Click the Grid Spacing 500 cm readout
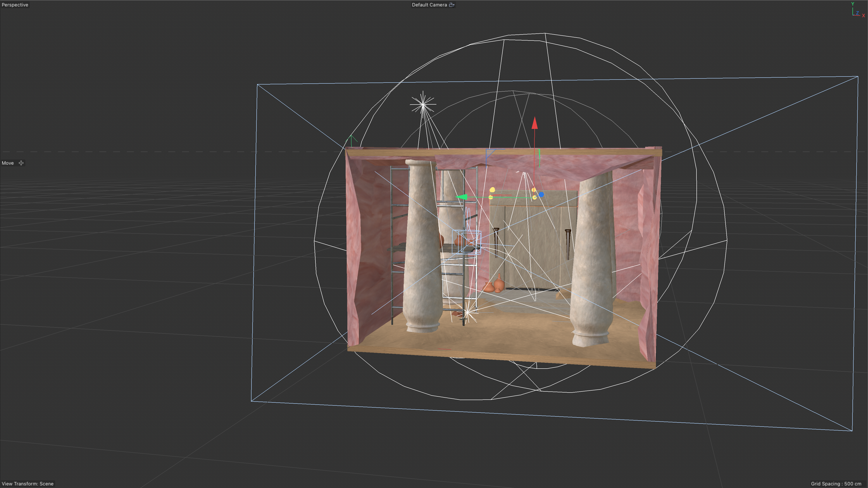 (x=836, y=484)
